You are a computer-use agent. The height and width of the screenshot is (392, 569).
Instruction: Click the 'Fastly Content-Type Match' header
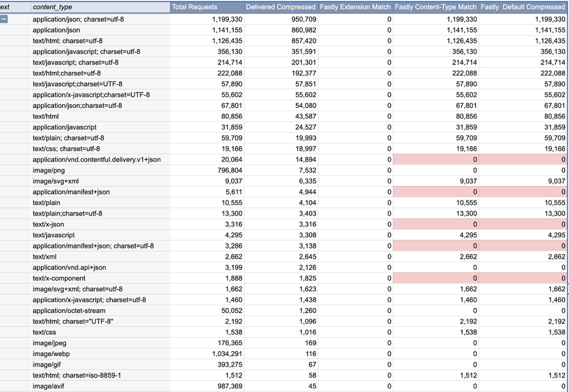click(436, 7)
